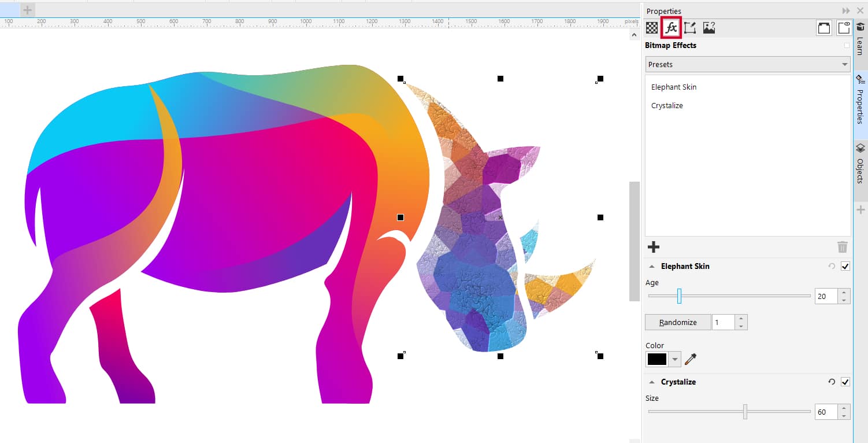
Task: Open the transparency settings icon in Properties toolbar
Action: tap(653, 27)
